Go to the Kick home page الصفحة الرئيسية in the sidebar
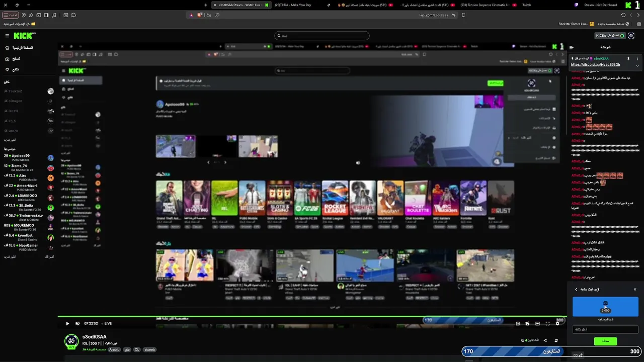The image size is (644, 362). pos(19,48)
